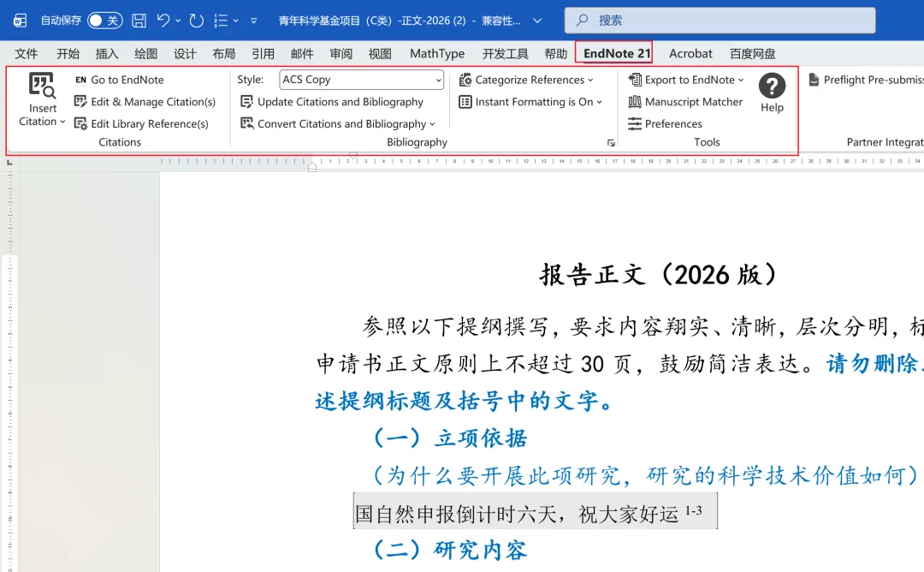Select the EndNote 21 tab
Viewport: 924px width, 572px height.
(x=617, y=54)
